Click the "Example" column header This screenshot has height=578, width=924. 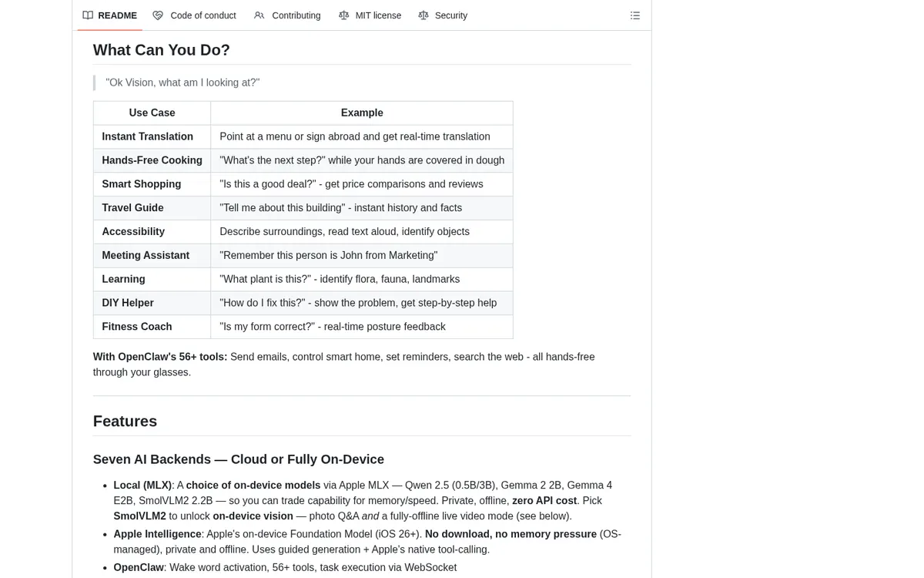[x=362, y=113]
